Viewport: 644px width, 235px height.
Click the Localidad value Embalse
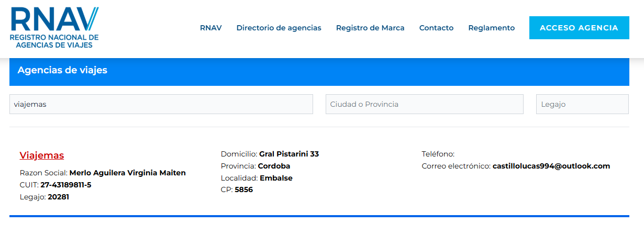coord(276,178)
